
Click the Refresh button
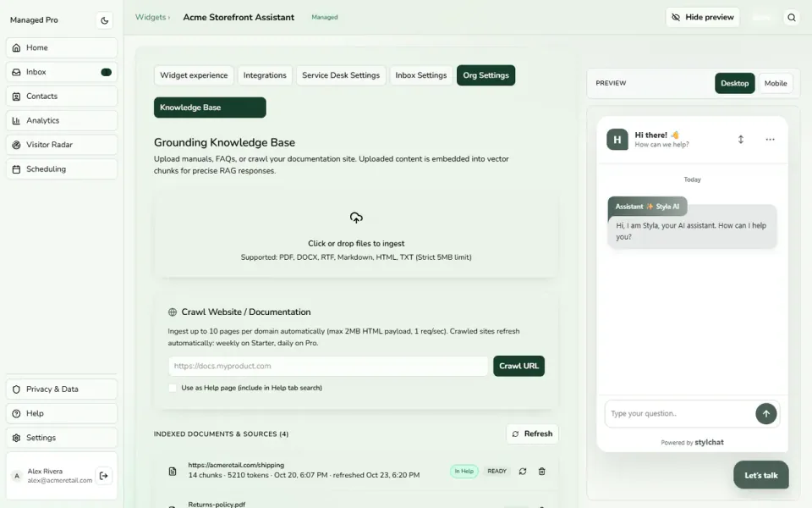pos(532,433)
